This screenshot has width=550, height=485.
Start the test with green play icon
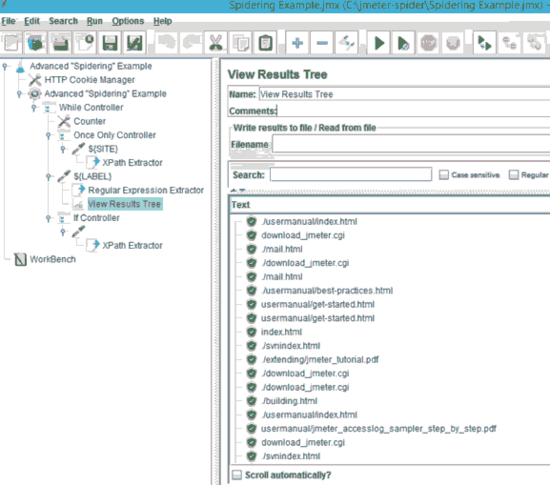tap(379, 43)
